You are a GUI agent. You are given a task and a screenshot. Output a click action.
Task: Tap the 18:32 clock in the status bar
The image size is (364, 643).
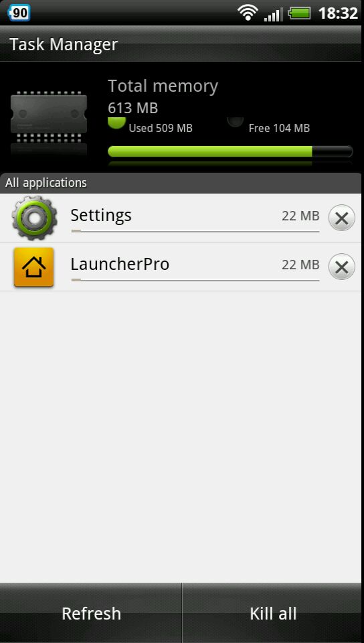tap(338, 13)
